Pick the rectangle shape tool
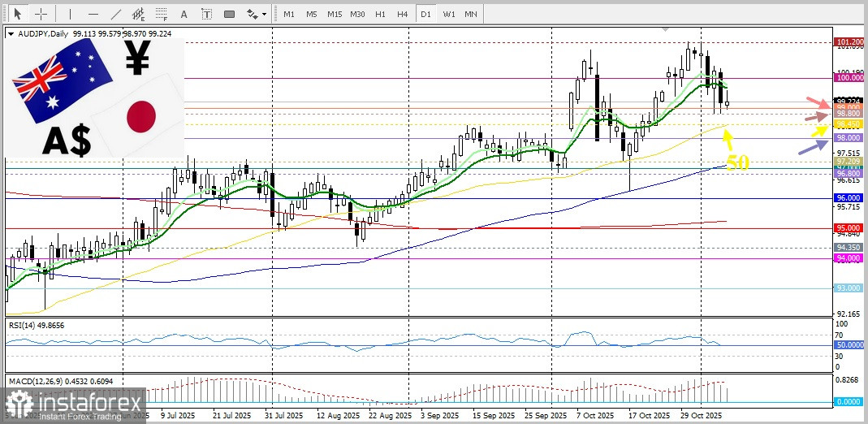 tap(230, 14)
